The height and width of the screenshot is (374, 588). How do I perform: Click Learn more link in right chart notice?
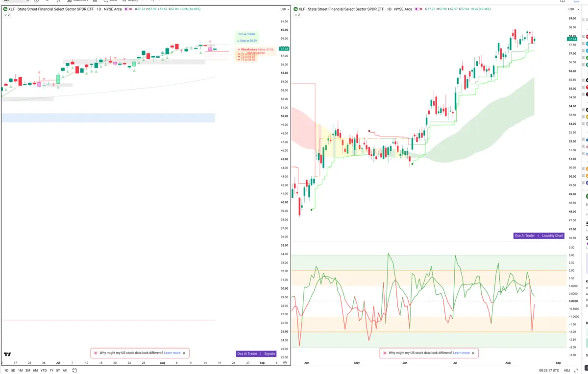click(461, 353)
